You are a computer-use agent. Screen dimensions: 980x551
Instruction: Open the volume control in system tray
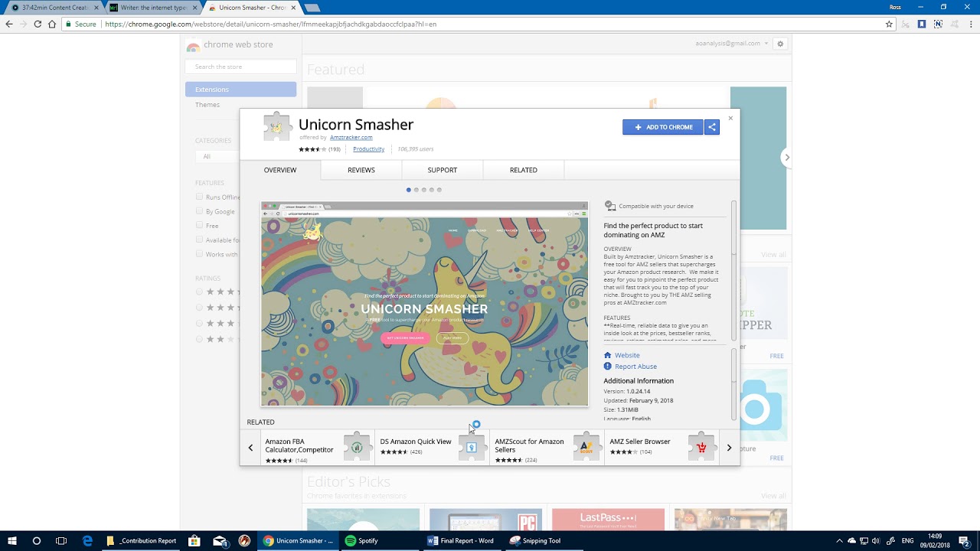(x=875, y=541)
